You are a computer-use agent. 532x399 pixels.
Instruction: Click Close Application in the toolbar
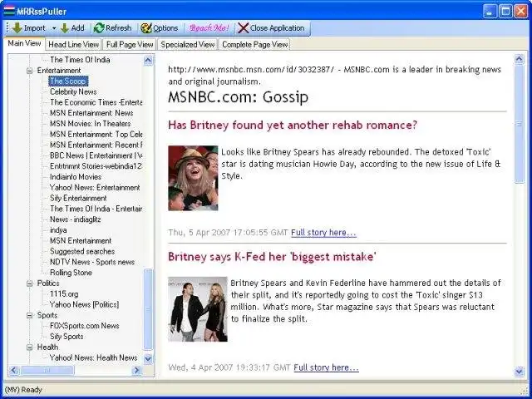[x=271, y=27]
